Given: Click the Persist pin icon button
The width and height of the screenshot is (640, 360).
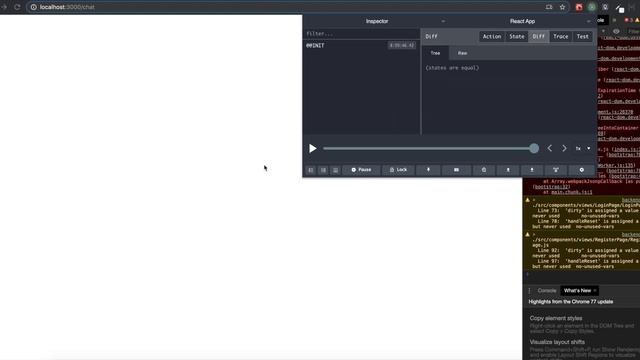Looking at the screenshot, I should (428, 170).
